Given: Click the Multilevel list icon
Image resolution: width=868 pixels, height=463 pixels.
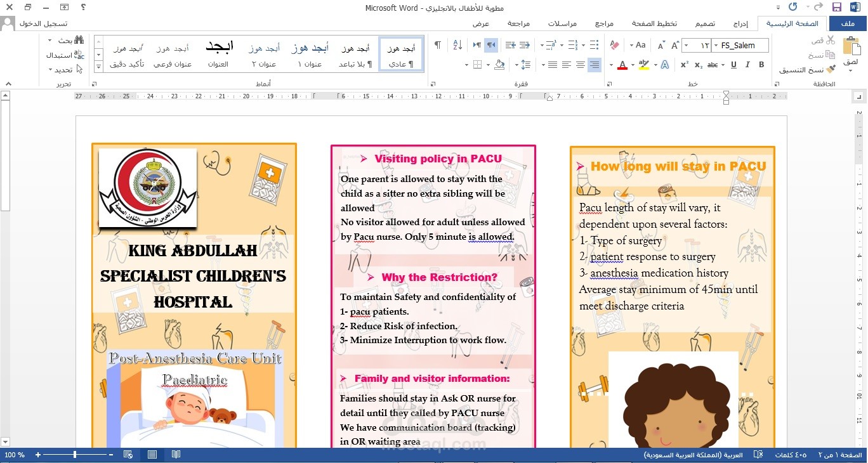Looking at the screenshot, I should 551,45.
